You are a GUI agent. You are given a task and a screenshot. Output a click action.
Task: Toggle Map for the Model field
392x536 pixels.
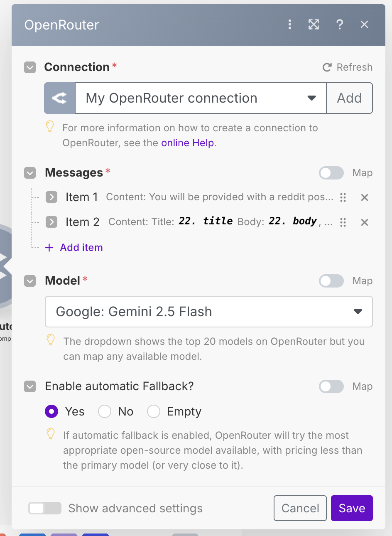[x=331, y=281]
